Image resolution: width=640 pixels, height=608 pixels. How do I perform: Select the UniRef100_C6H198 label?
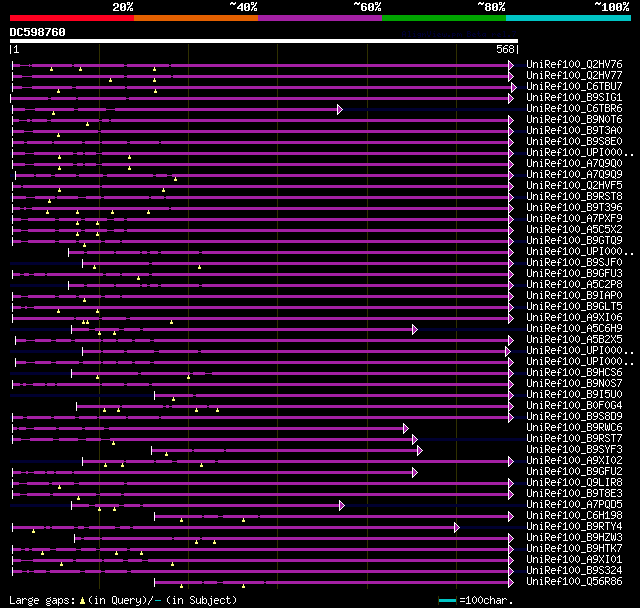click(x=574, y=516)
